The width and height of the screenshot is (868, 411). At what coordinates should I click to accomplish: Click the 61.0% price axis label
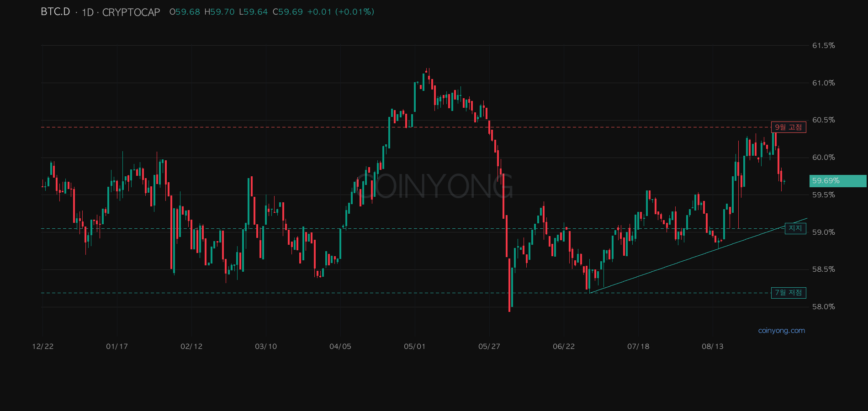pyautogui.click(x=823, y=83)
